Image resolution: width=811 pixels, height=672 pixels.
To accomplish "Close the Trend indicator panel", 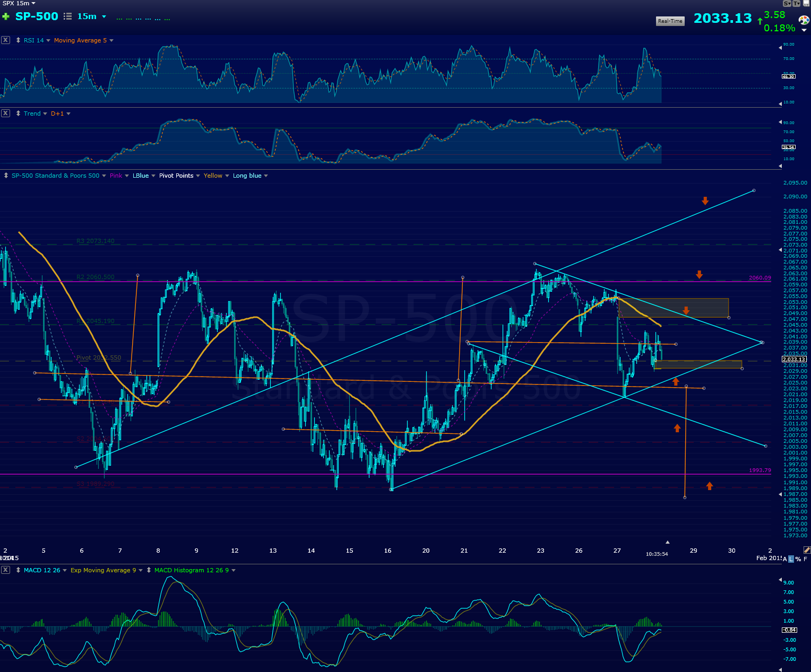I will tap(5, 113).
